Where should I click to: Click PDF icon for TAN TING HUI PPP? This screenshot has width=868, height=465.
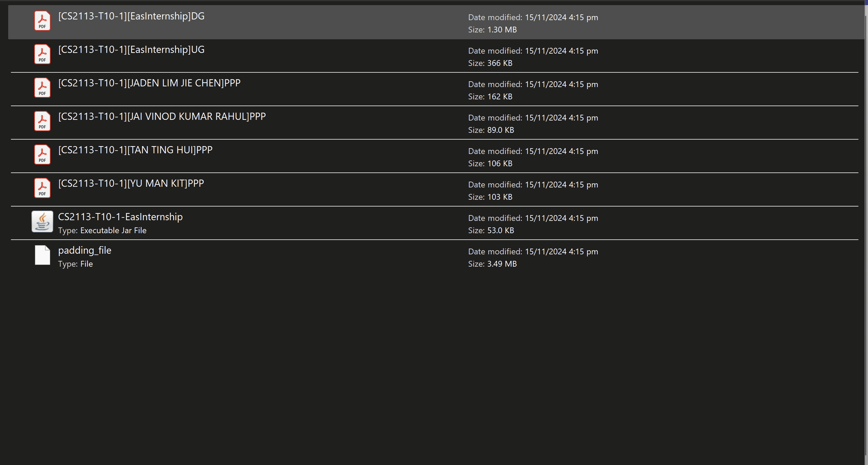(x=42, y=155)
